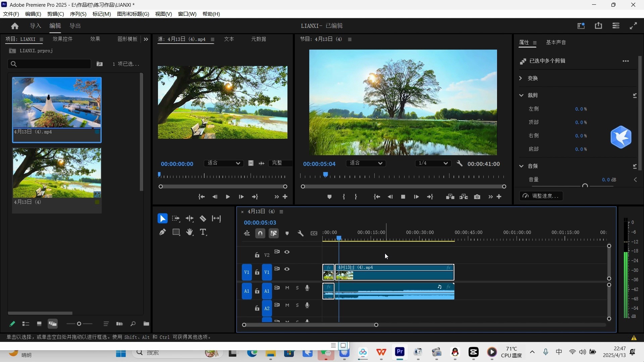This screenshot has height=362, width=644.
Task: Select the 4月13日 (4) sequence thumbnail
Action: (x=57, y=173)
